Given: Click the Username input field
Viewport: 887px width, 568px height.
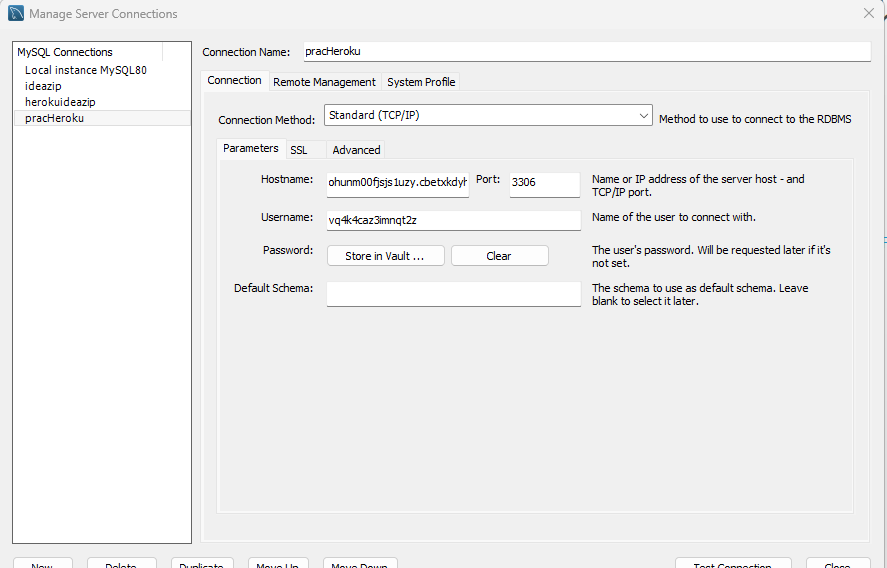Looking at the screenshot, I should [x=454, y=221].
